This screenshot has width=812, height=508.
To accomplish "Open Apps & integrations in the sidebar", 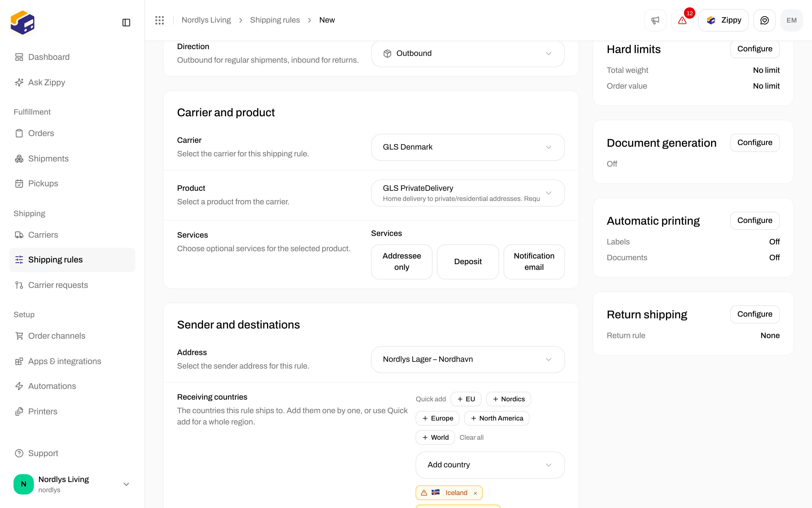I will pyautogui.click(x=72, y=361).
